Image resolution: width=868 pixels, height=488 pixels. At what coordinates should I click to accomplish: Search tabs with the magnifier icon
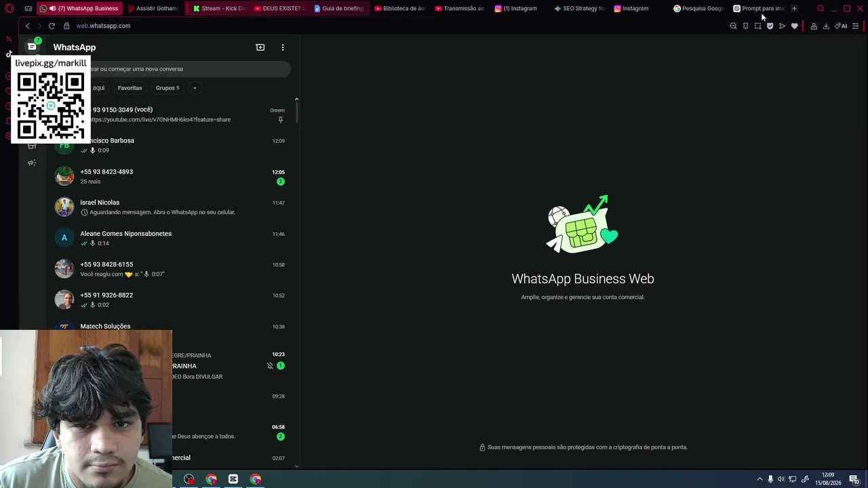click(821, 9)
